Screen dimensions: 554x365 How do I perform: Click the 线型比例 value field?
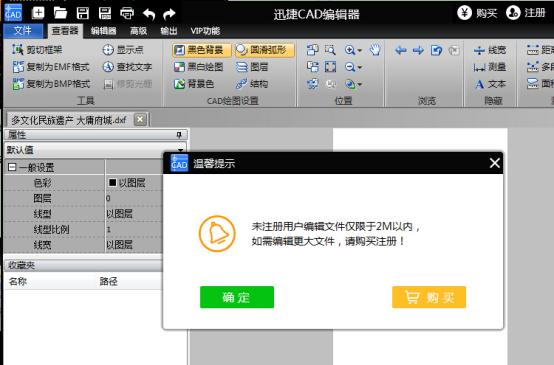point(134,229)
